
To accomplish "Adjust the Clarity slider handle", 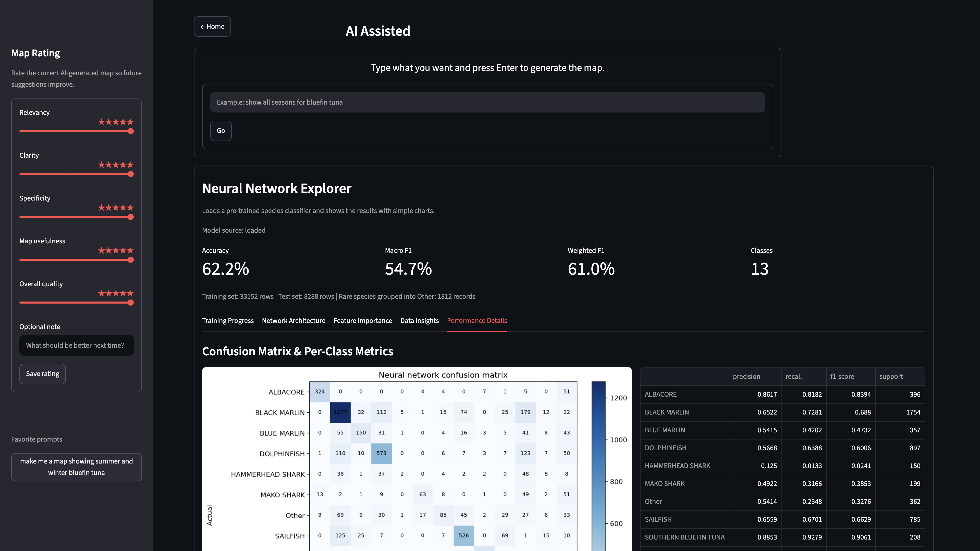I will click(x=130, y=174).
